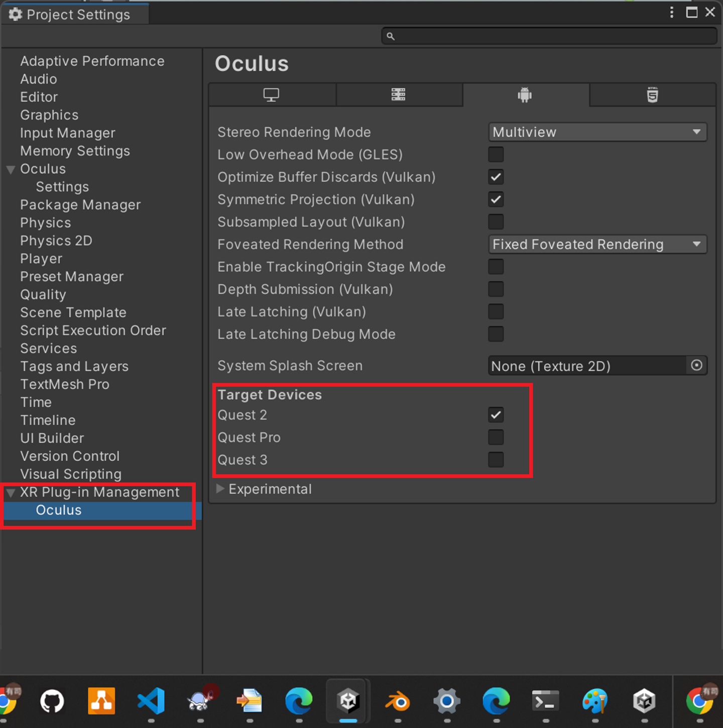Open Tags and Layers settings
723x728 pixels.
click(74, 366)
